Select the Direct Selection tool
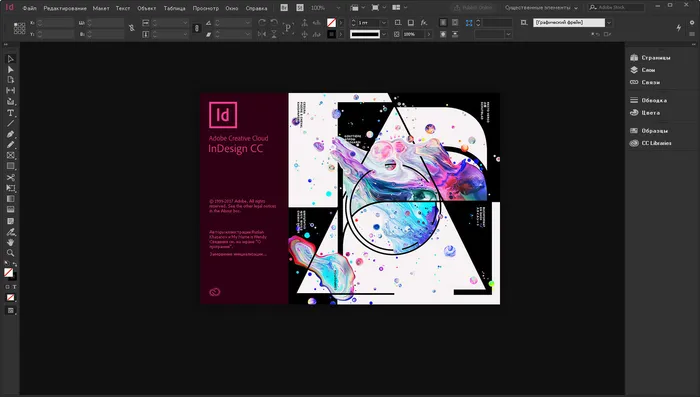700x397 pixels. (10, 70)
